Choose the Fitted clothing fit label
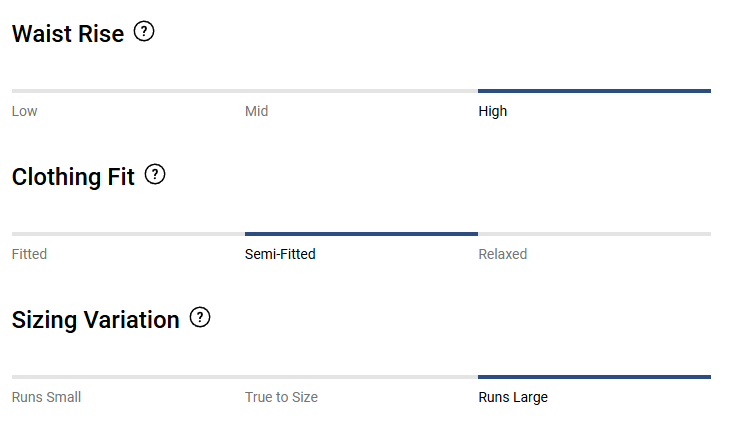This screenshot has height=437, width=735. coord(29,254)
